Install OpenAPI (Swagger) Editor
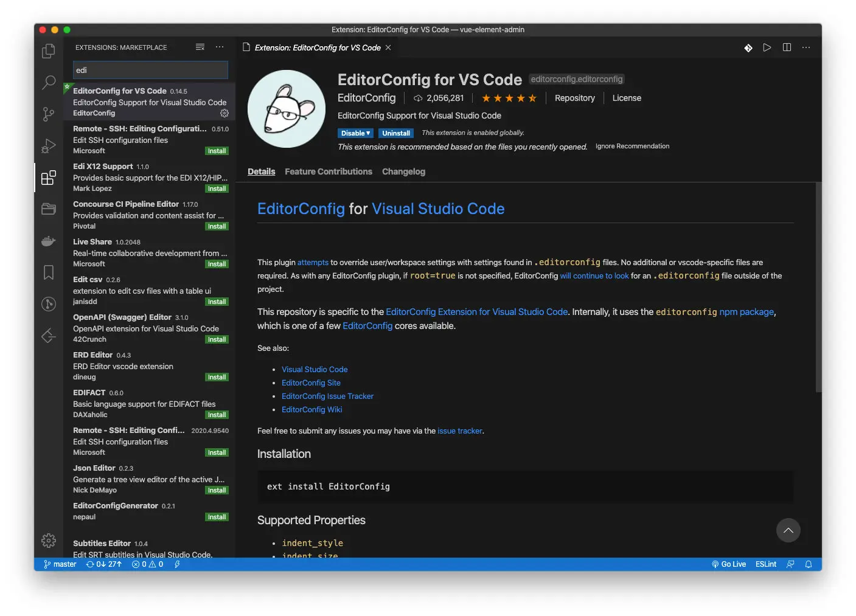The height and width of the screenshot is (616, 856). (x=217, y=339)
